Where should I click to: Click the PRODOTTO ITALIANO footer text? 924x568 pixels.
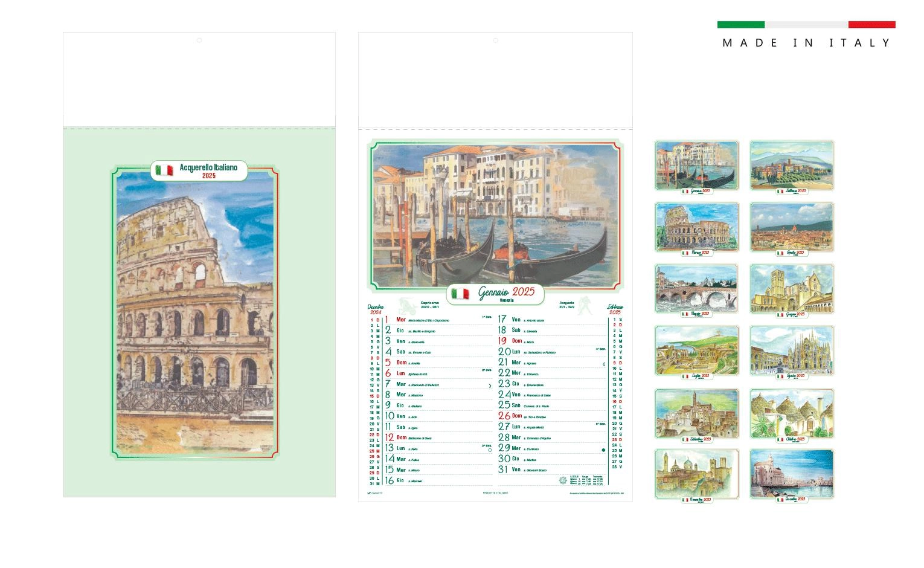pos(495,492)
